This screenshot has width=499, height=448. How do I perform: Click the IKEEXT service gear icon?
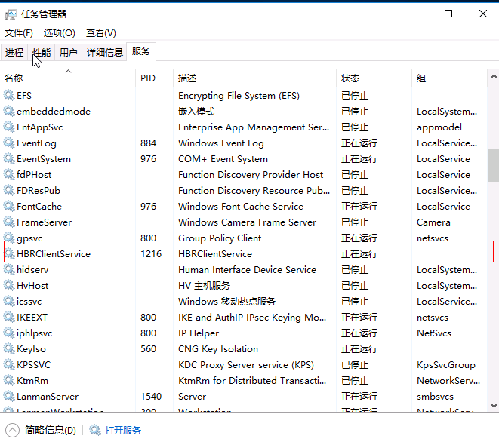tap(9, 317)
